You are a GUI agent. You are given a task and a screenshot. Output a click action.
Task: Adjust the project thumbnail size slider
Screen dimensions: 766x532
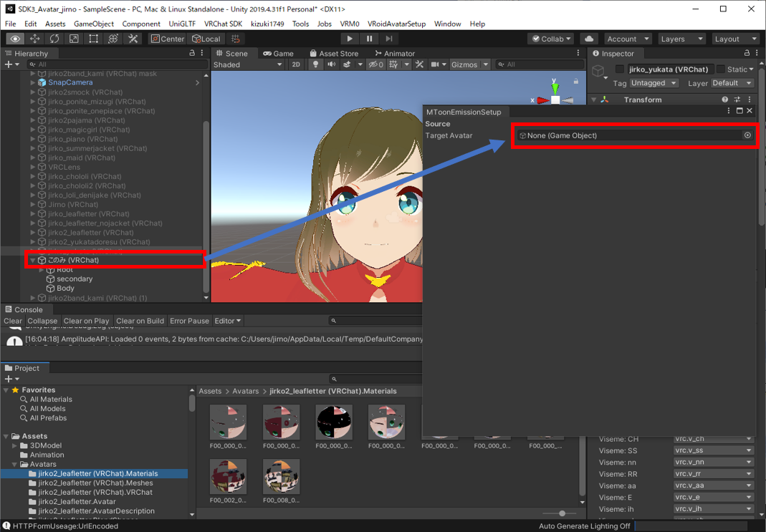click(x=562, y=513)
